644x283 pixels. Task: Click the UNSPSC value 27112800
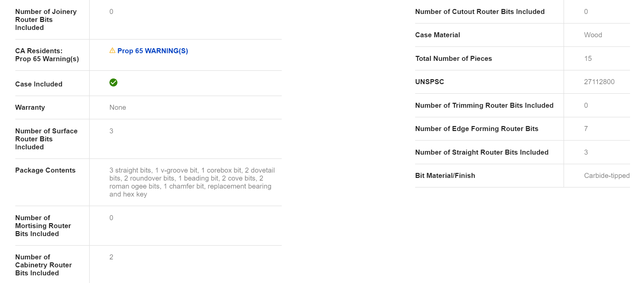click(599, 82)
